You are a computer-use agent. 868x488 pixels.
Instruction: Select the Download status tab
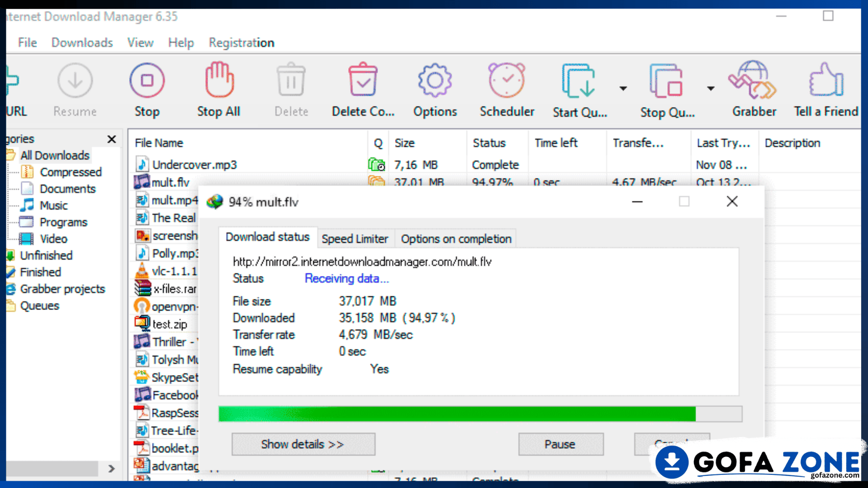click(x=268, y=237)
